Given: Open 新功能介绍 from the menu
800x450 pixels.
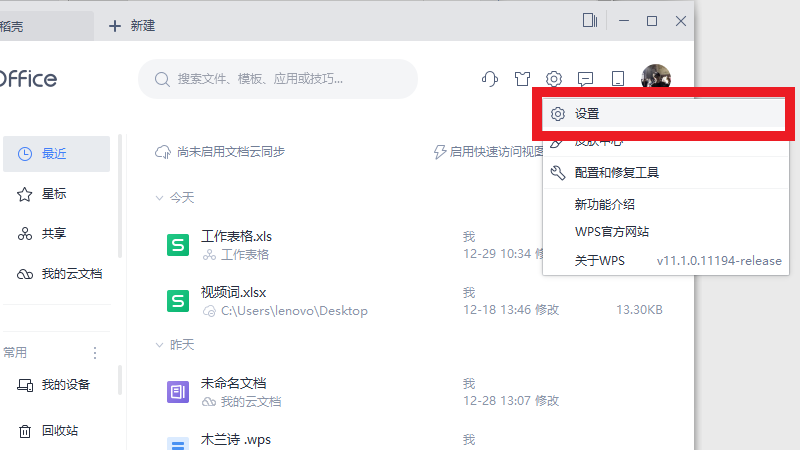Looking at the screenshot, I should click(604, 205).
